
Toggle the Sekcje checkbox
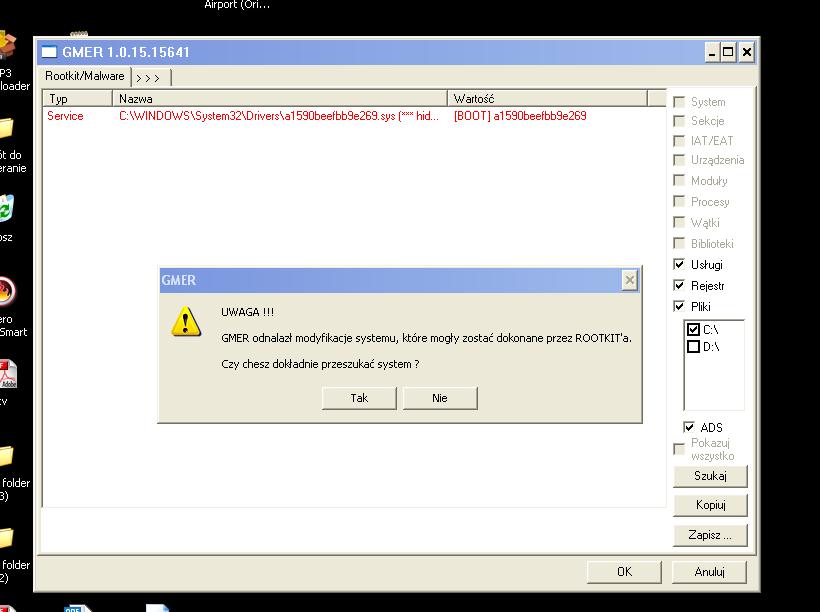click(679, 121)
